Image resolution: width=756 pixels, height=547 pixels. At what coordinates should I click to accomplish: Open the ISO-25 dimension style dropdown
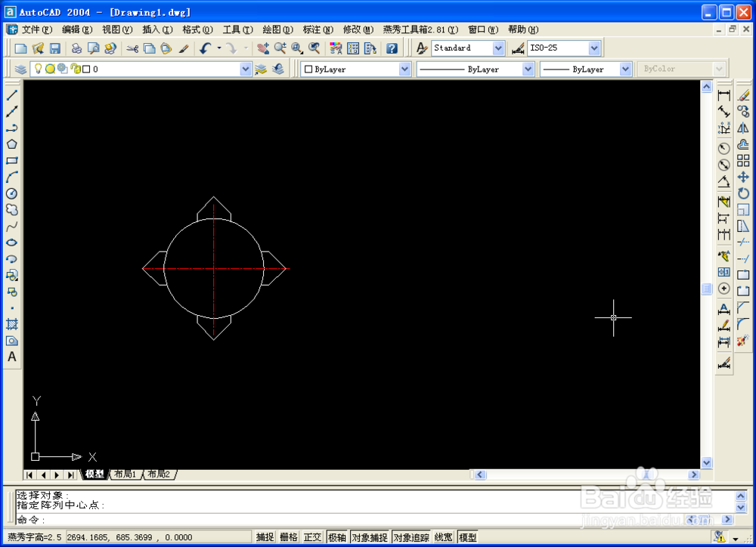(x=594, y=48)
